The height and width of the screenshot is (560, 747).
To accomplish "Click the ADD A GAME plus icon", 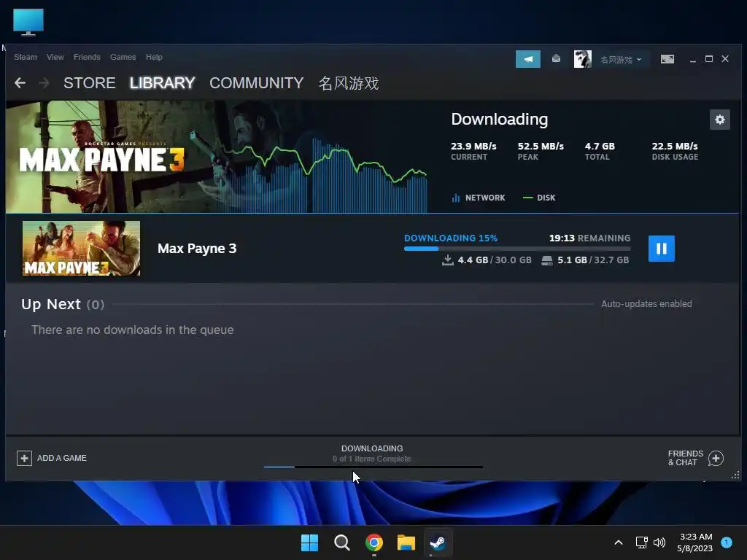I will coord(24,458).
